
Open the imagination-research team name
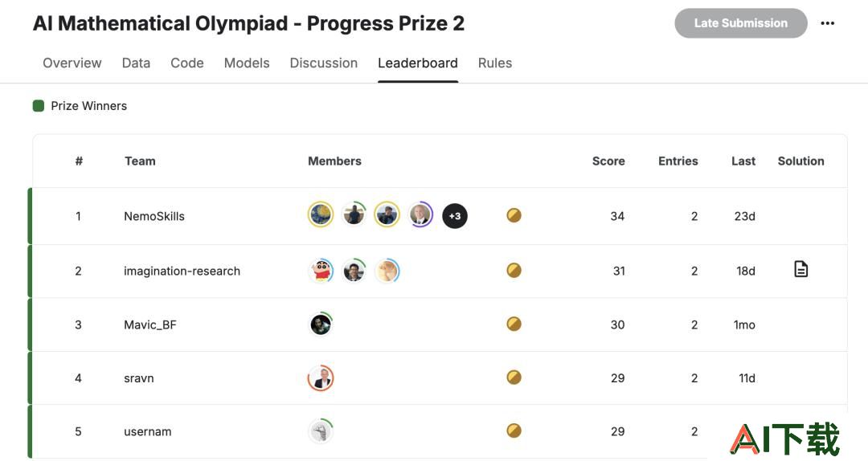click(x=182, y=271)
